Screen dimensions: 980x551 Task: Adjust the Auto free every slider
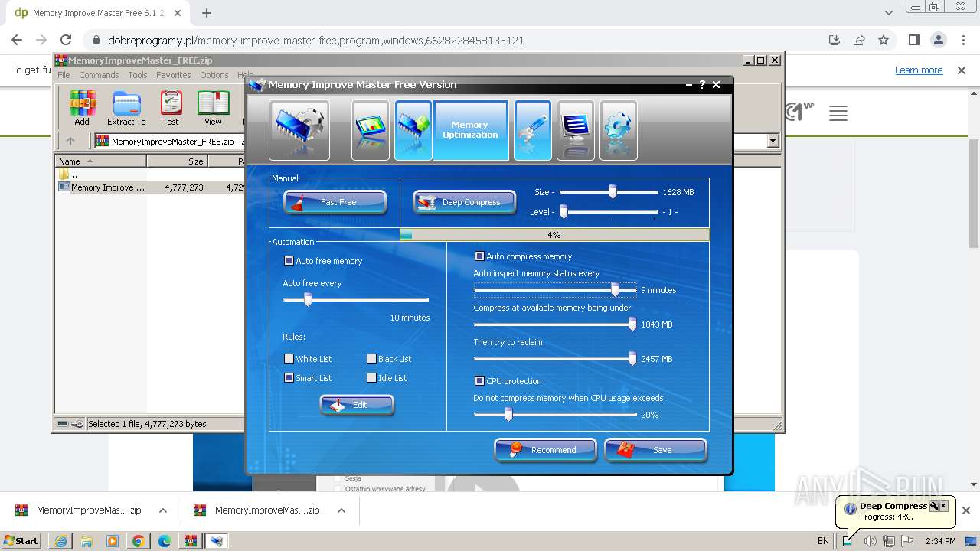[x=308, y=300]
